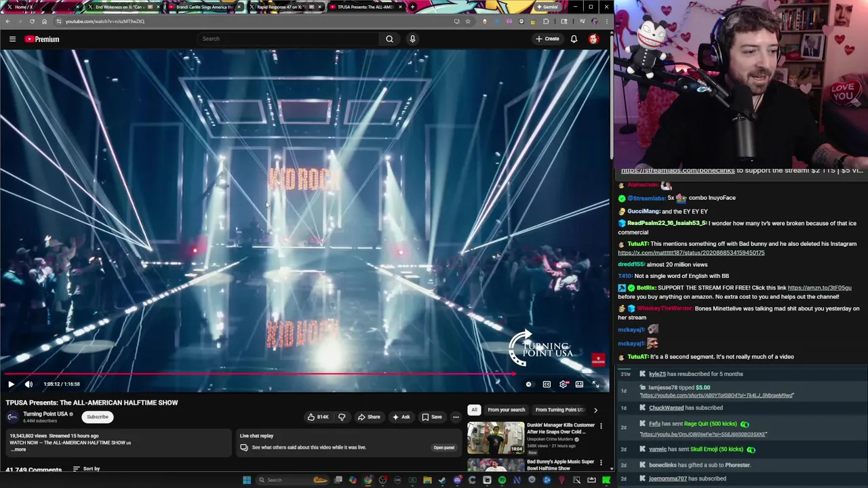Open Turning Point USA channel avatar
This screenshot has height=488, width=868.
tap(12, 417)
